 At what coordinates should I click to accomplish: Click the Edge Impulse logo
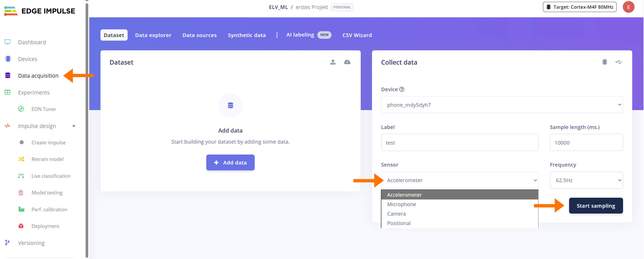point(40,11)
